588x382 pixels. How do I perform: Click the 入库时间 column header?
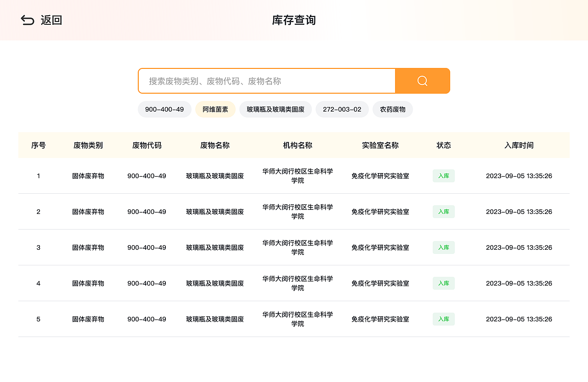point(519,145)
